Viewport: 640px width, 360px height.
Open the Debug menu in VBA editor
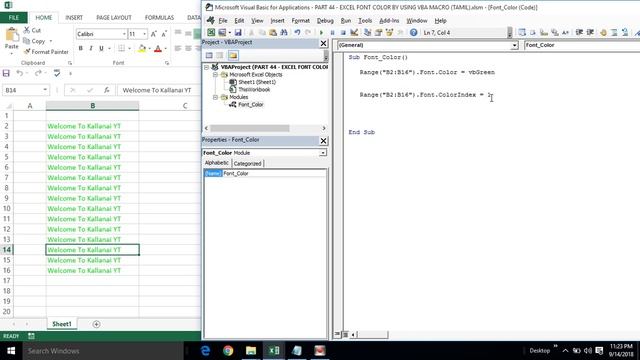(325, 21)
